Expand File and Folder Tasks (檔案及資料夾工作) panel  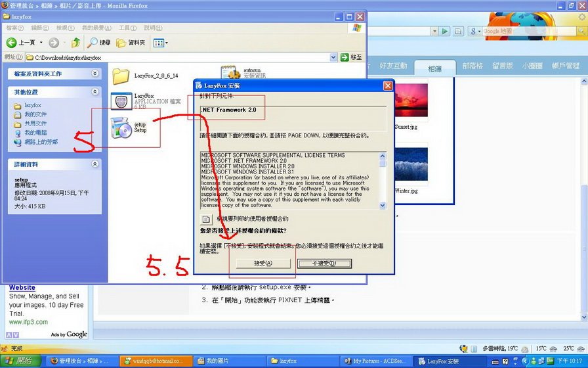95,74
